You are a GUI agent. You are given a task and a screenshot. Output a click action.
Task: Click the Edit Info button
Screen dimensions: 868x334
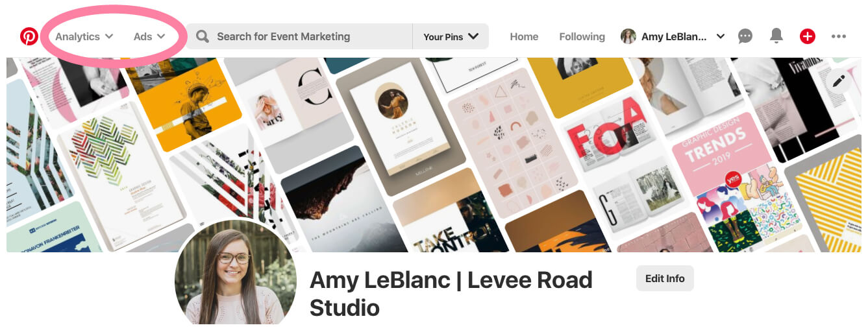[x=665, y=278]
